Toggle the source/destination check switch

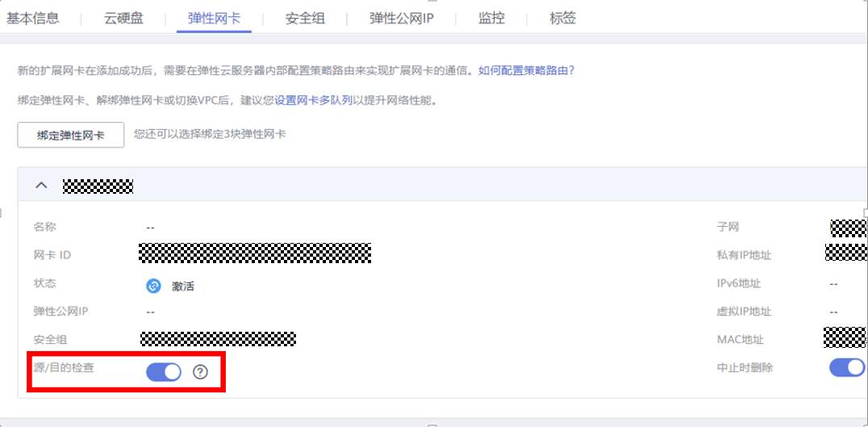point(164,372)
